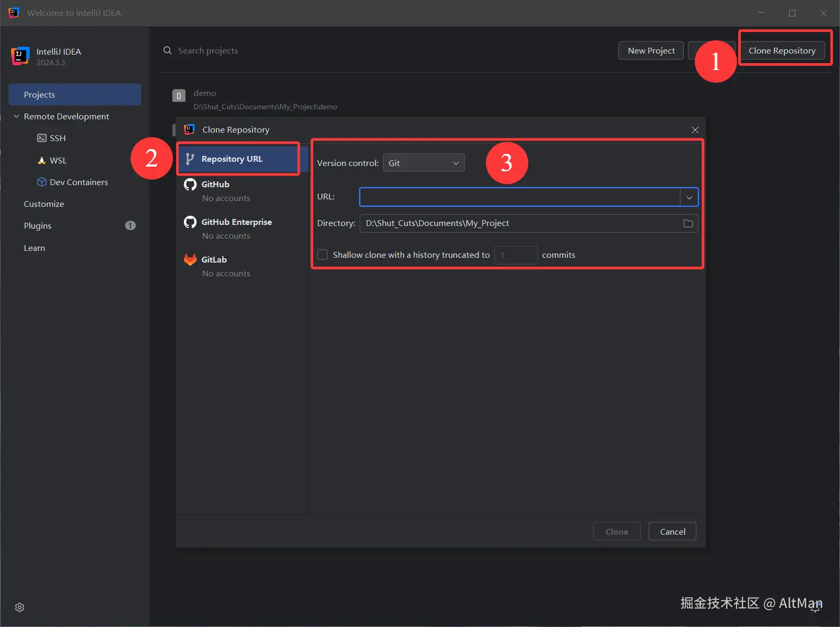The height and width of the screenshot is (627, 840).
Task: Click the GitLab fox icon
Action: (x=190, y=259)
